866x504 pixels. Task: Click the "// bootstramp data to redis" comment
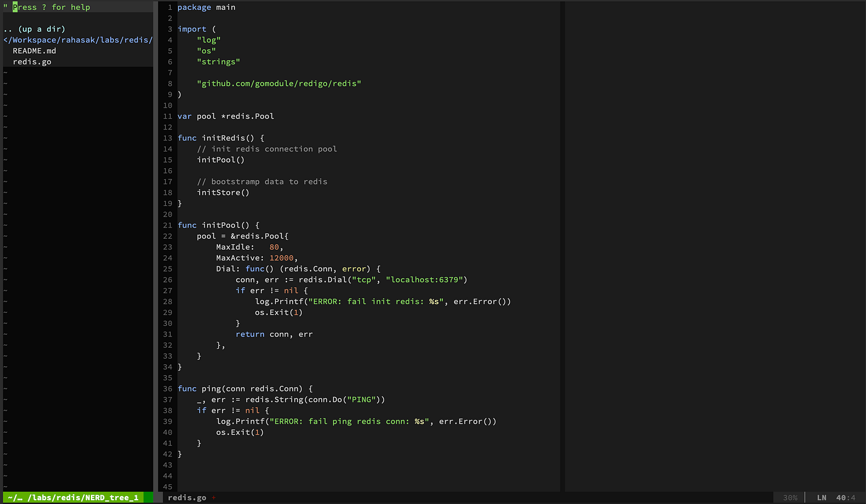click(x=262, y=181)
